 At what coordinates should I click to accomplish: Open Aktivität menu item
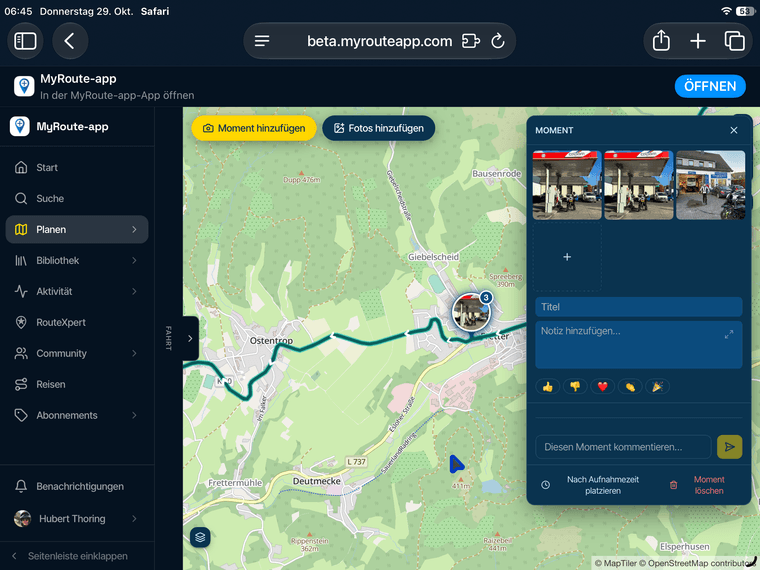(x=77, y=292)
